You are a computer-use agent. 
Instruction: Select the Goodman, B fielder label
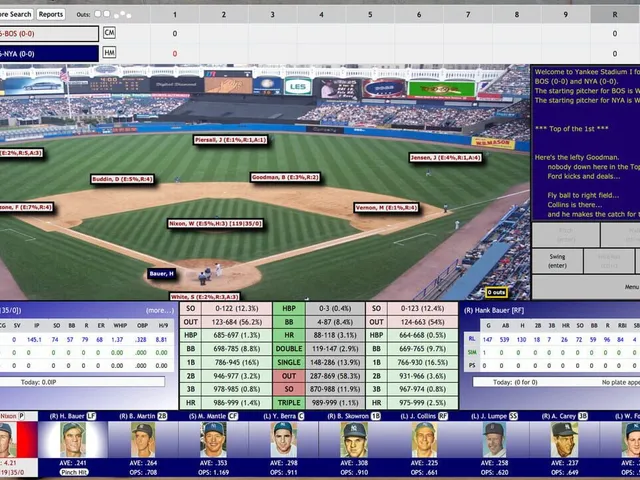click(x=285, y=177)
